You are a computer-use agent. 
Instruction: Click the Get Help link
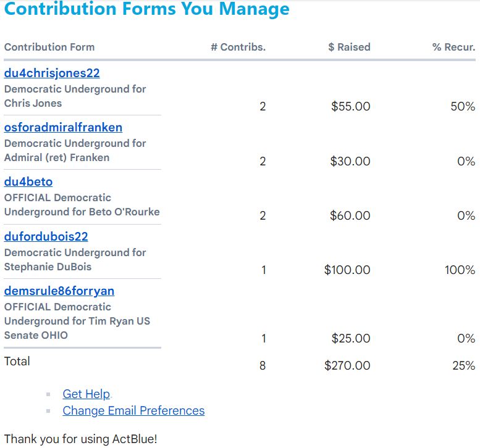coord(86,394)
